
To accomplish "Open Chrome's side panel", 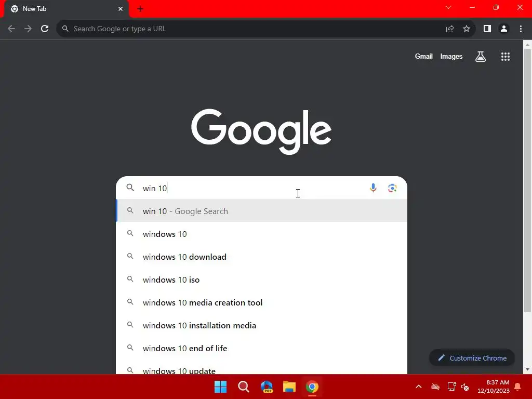I will point(487,29).
